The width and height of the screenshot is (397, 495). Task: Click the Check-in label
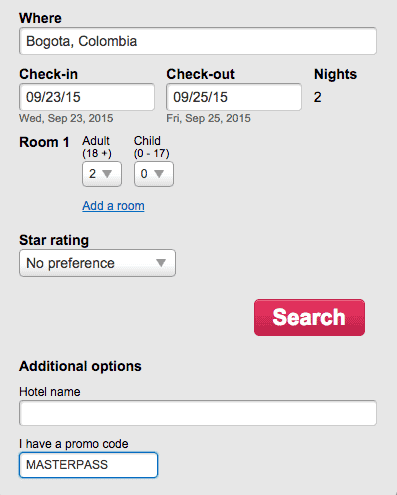coord(48,74)
